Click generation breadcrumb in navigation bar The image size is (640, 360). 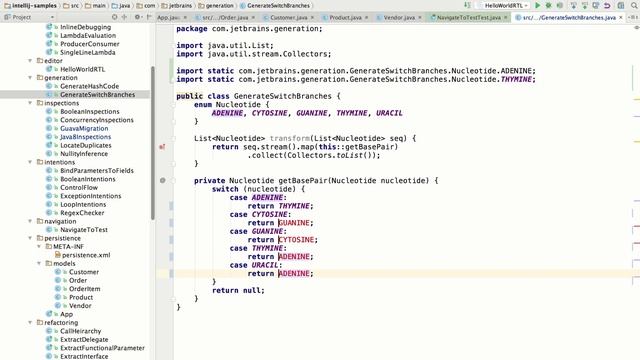216,6
